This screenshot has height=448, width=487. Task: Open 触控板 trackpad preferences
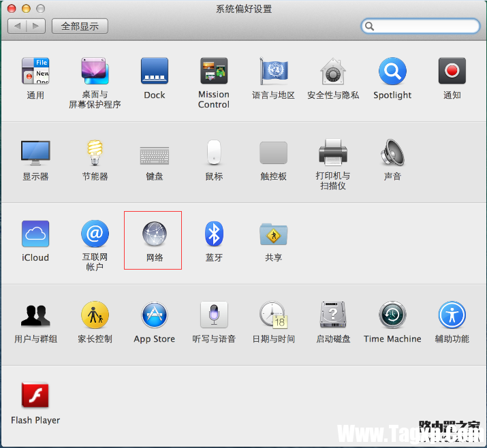(274, 153)
